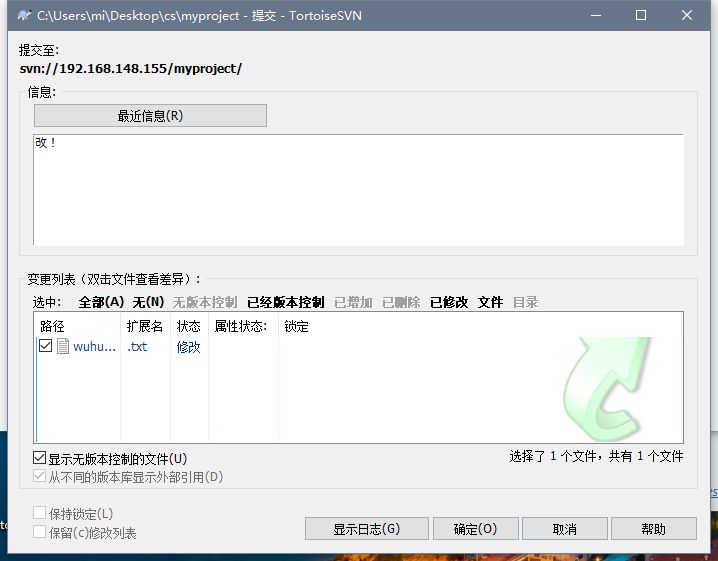The image size is (718, 561).
Task: Click 无版本控制 selection filter
Action: pos(205,302)
